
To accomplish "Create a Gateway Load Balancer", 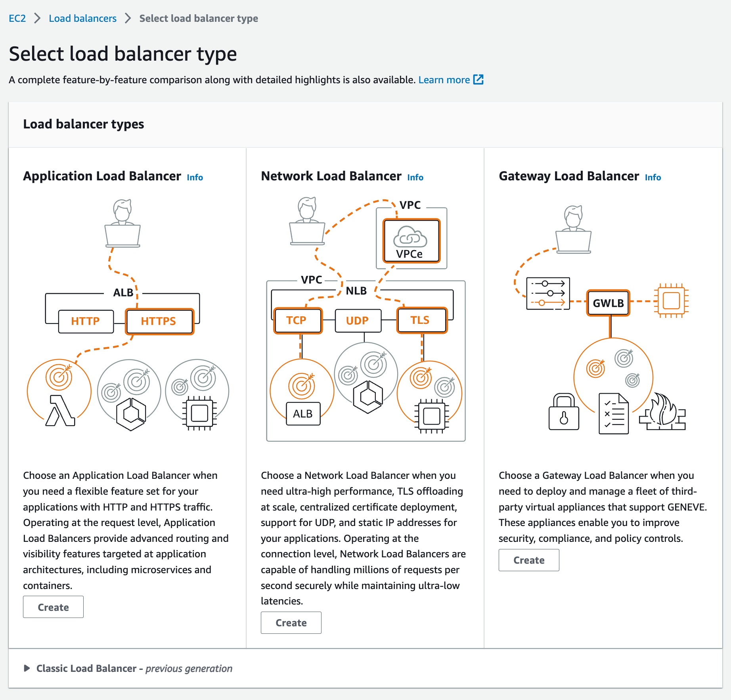I will point(529,560).
